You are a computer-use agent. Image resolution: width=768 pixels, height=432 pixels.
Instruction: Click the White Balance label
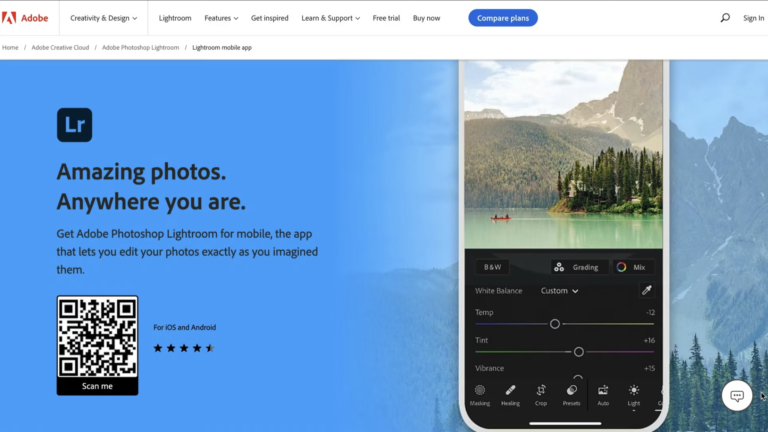tap(498, 290)
